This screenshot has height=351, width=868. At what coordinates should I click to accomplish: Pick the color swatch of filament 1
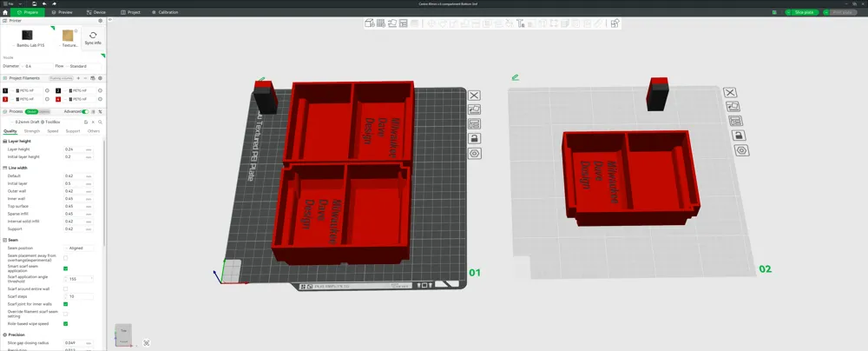tap(5, 90)
